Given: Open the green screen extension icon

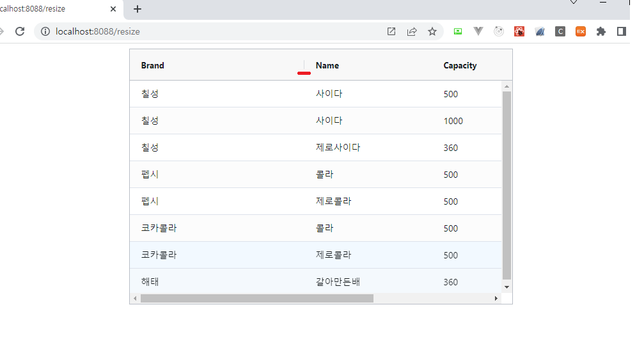Looking at the screenshot, I should click(458, 31).
